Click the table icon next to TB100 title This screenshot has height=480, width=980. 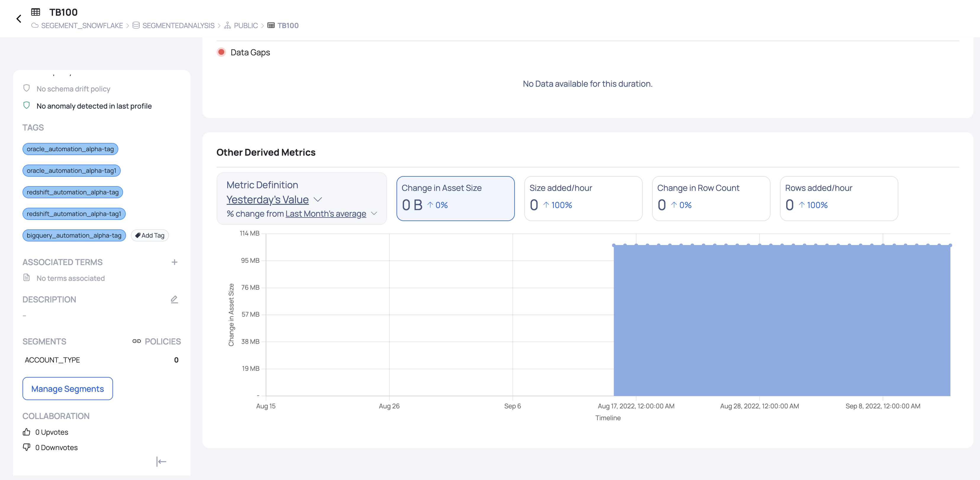click(36, 12)
